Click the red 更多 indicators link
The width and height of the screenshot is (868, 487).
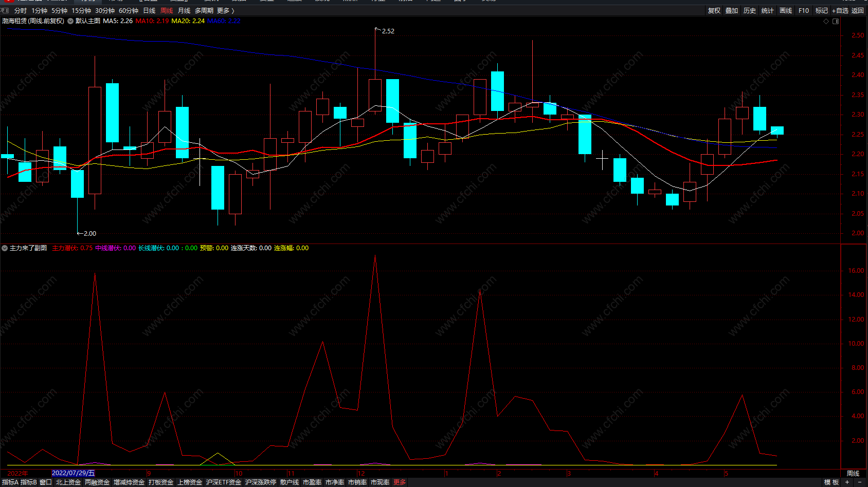[x=400, y=482]
